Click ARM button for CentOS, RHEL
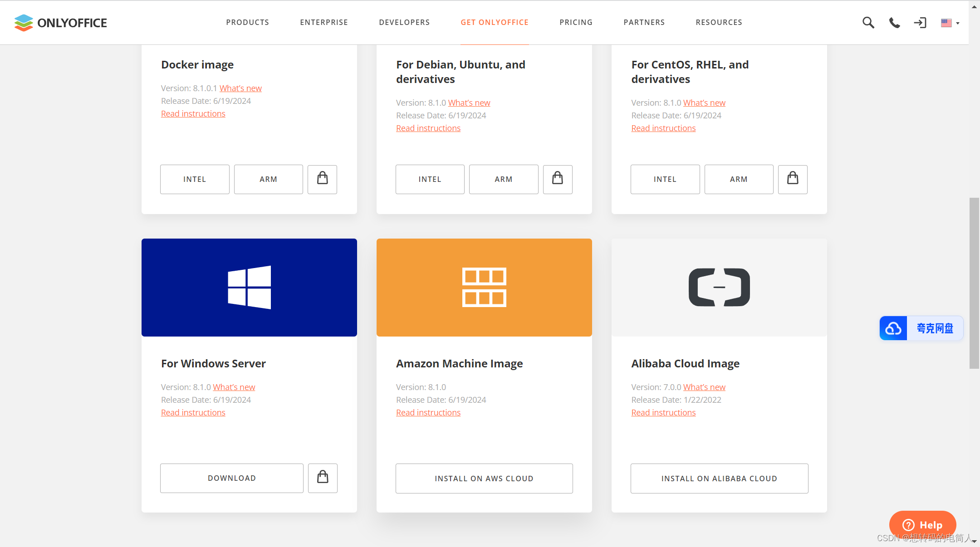 point(739,179)
